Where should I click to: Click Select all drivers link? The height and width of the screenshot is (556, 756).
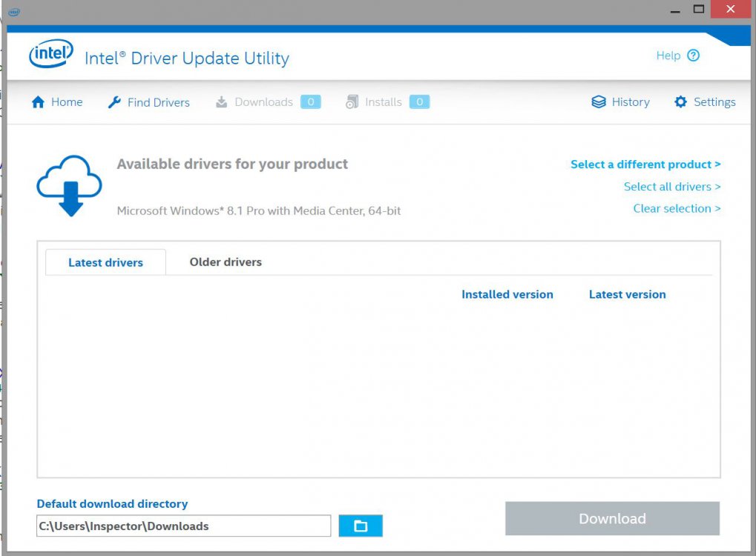tap(672, 187)
